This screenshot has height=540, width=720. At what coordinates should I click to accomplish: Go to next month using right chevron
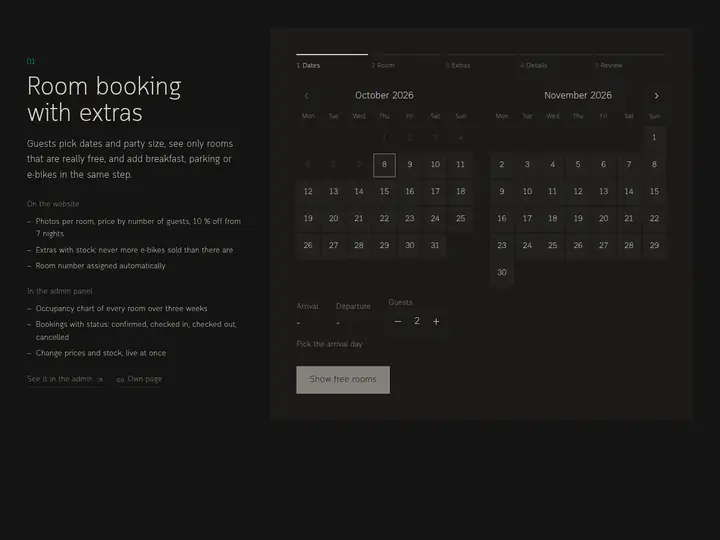(x=656, y=96)
